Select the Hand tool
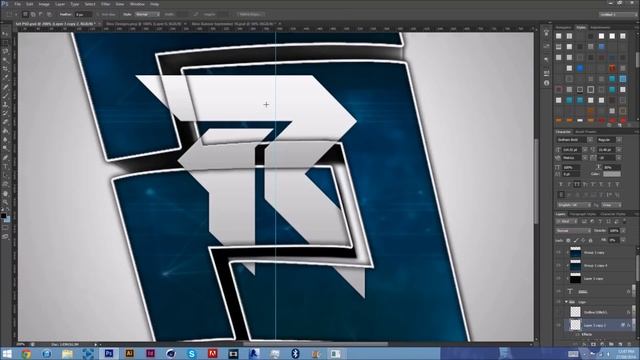The image size is (640, 360). 5,193
